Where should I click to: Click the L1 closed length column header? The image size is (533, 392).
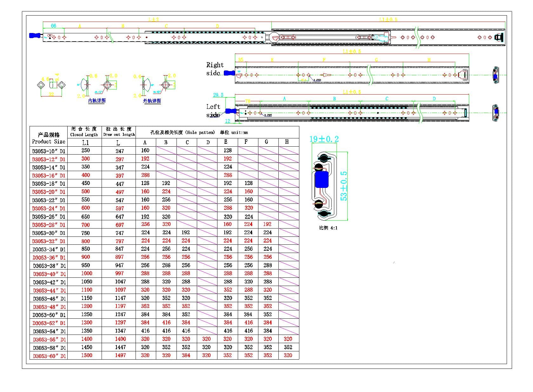[85, 143]
